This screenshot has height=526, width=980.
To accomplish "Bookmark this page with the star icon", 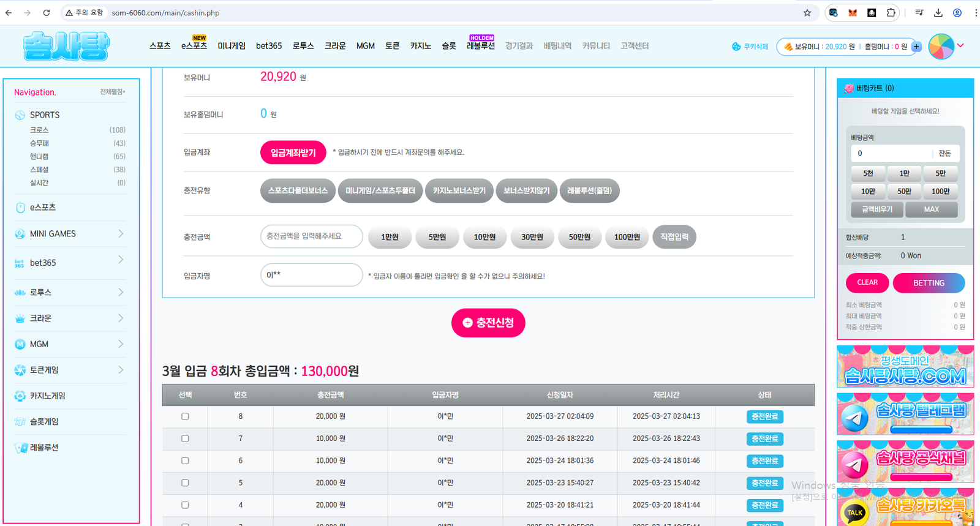I will click(807, 13).
